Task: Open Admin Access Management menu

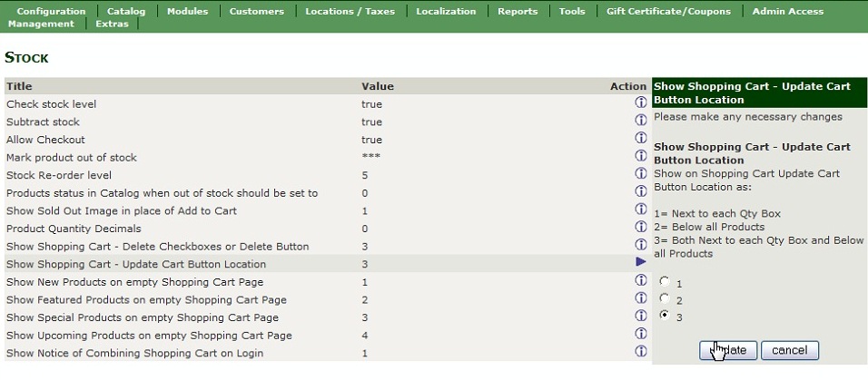Action: click(788, 11)
